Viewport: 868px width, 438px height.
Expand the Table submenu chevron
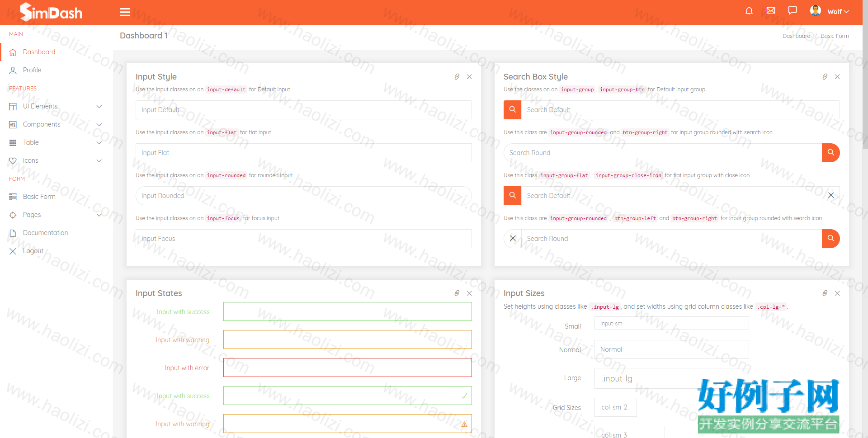(x=99, y=143)
